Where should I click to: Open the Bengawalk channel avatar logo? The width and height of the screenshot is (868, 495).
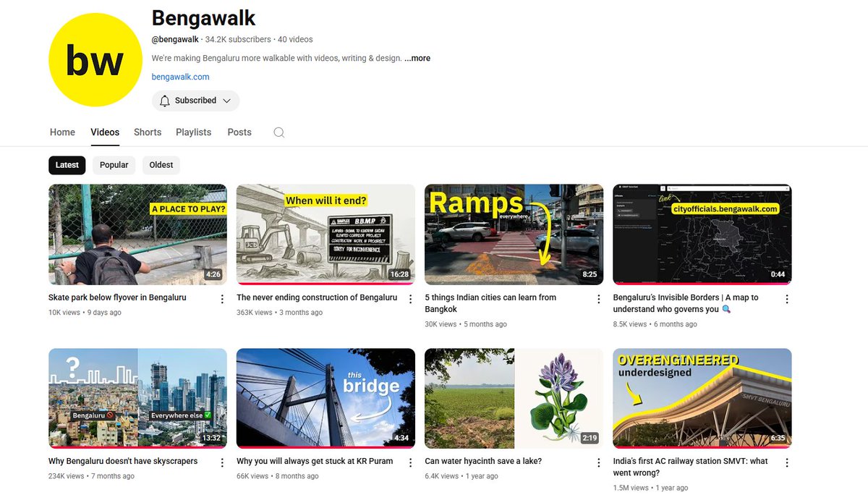tap(95, 60)
